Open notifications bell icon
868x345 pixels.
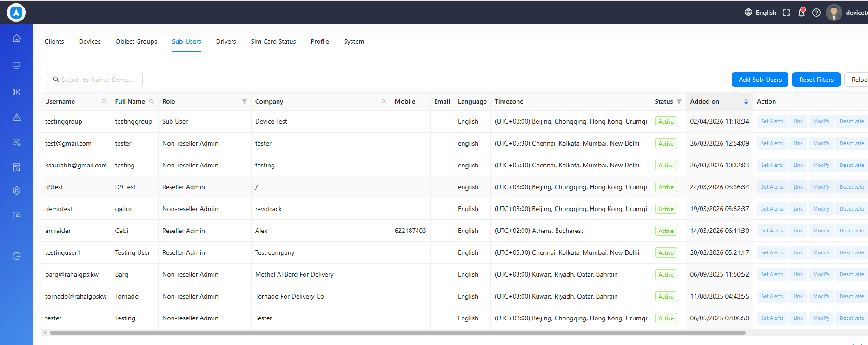[802, 13]
